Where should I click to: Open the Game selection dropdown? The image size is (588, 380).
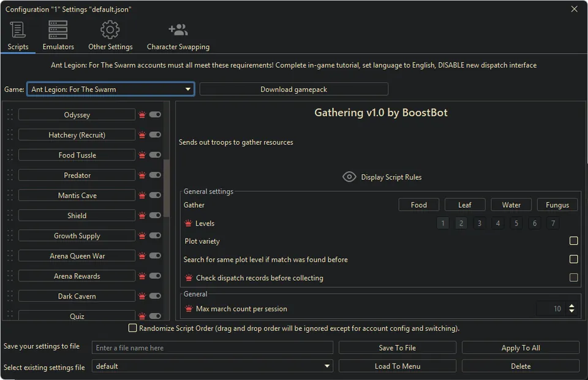[111, 89]
